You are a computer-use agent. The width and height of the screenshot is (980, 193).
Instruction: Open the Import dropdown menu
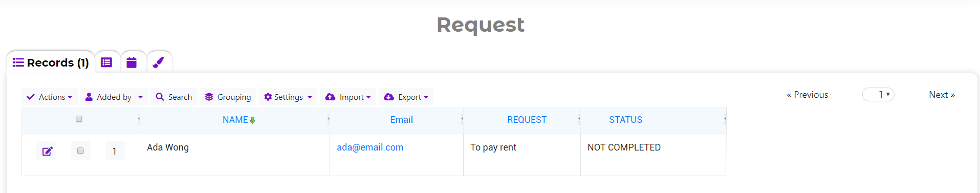[x=348, y=97]
